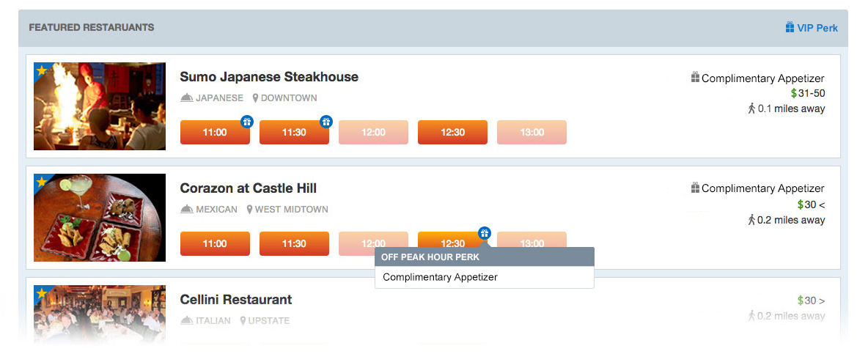
Task: Book the 12:30 slot at Sumo Japanese Steakhouse
Action: 452,132
